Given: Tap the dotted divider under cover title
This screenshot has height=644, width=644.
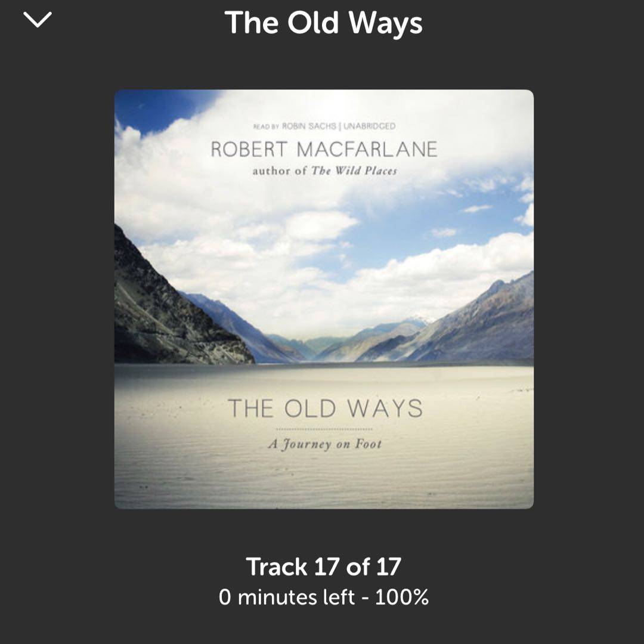Looking at the screenshot, I should pos(324,429).
